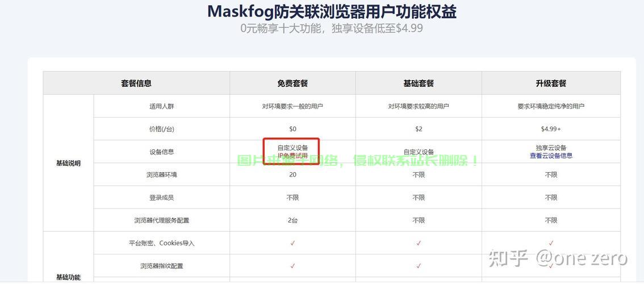The width and height of the screenshot is (644, 284).
Task: Click the Maskfog防关联浏览器用户功能权益 heading
Action: tap(332, 11)
